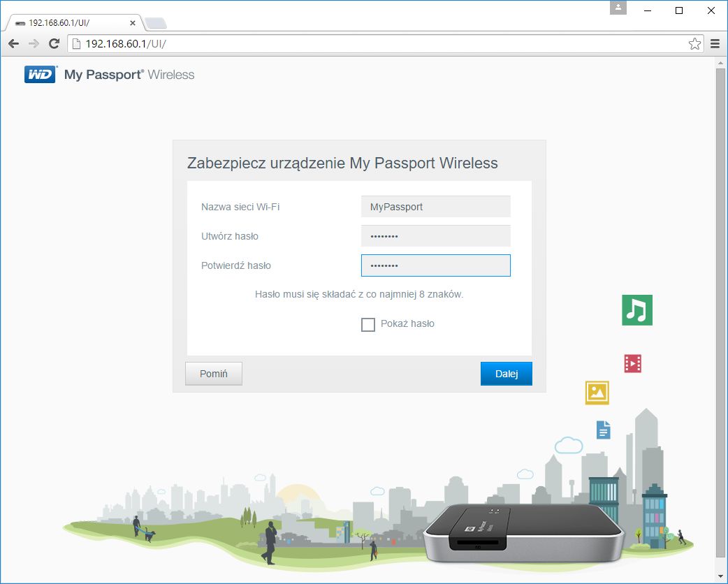728x584 pixels.
Task: Reload the page with the refresh icon
Action: point(54,43)
